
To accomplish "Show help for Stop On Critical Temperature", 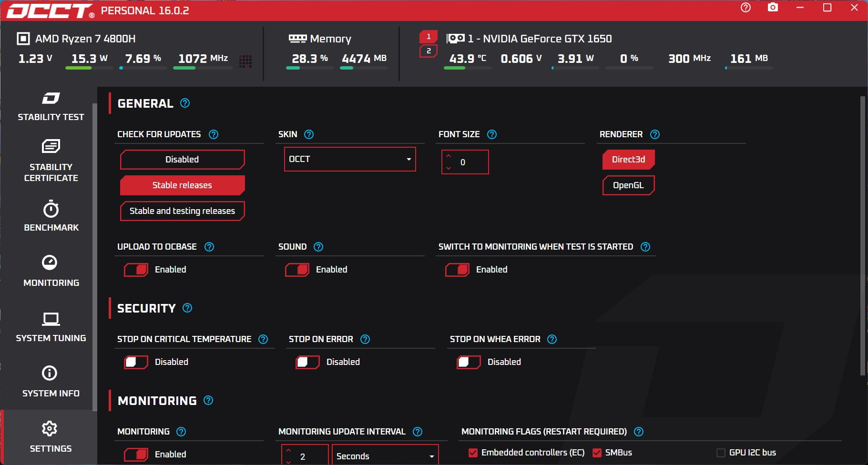I will 263,339.
